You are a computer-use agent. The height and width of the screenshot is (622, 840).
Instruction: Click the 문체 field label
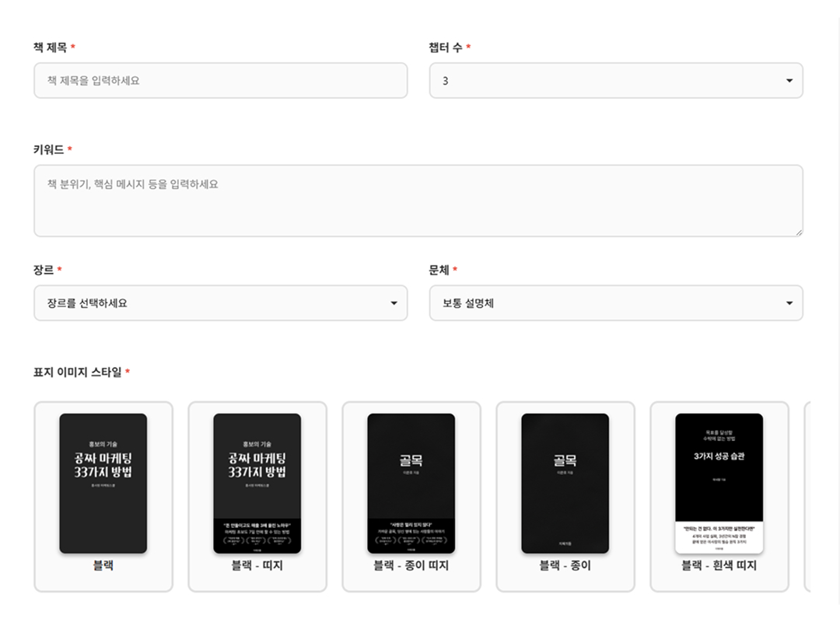[x=439, y=270]
